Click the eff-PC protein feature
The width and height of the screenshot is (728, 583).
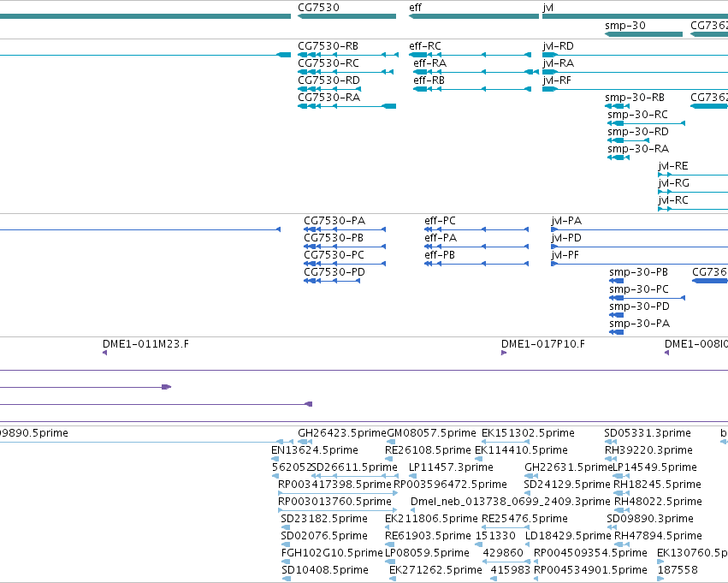[x=476, y=229]
